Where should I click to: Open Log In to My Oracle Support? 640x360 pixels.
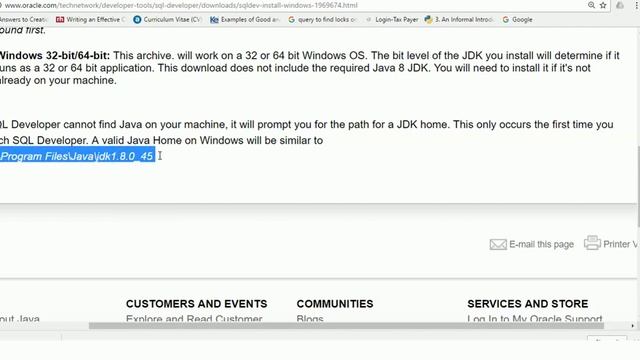point(535,318)
